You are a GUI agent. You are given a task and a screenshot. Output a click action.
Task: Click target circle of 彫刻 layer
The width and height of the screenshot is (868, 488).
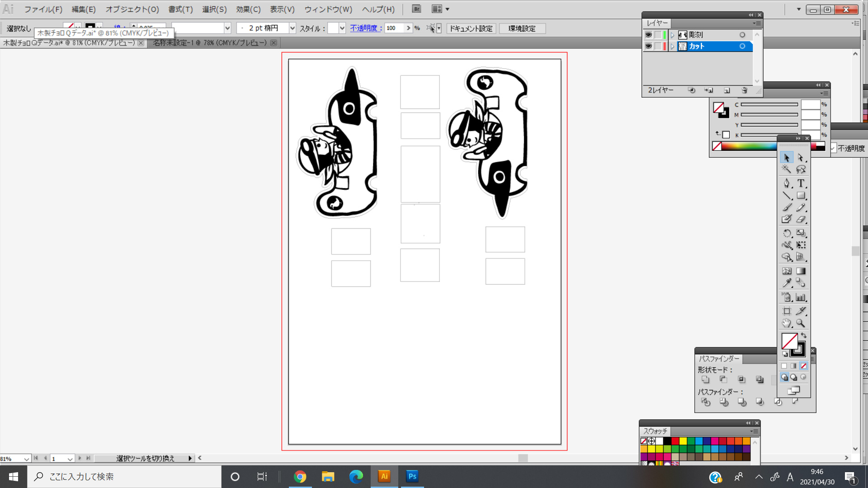742,35
